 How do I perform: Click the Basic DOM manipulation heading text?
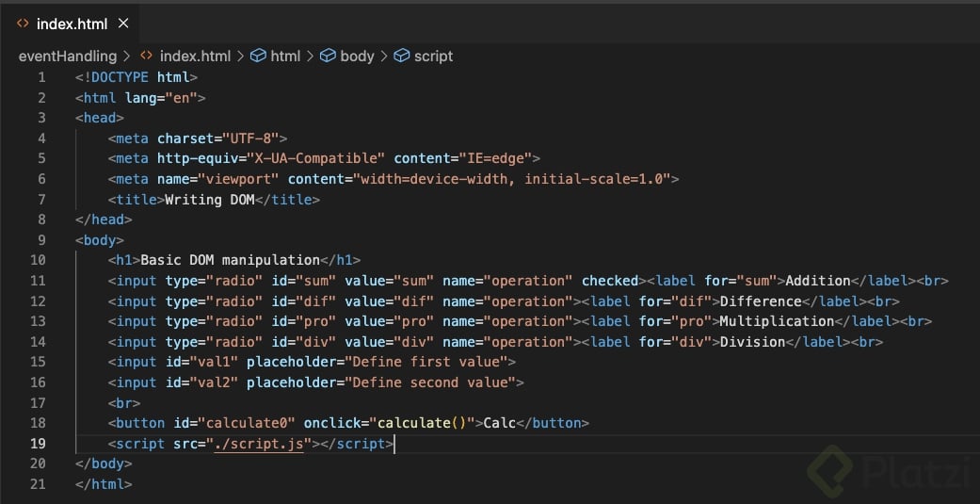230,260
